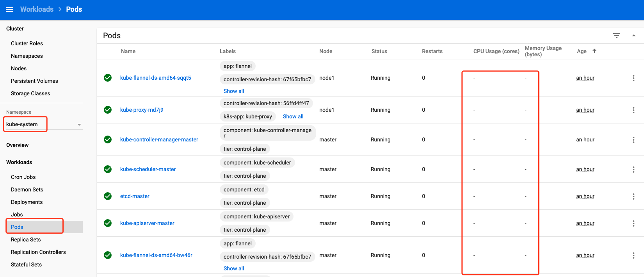The width and height of the screenshot is (644, 277).
Task: Collapse the Pods card with arrow
Action: pos(634,36)
